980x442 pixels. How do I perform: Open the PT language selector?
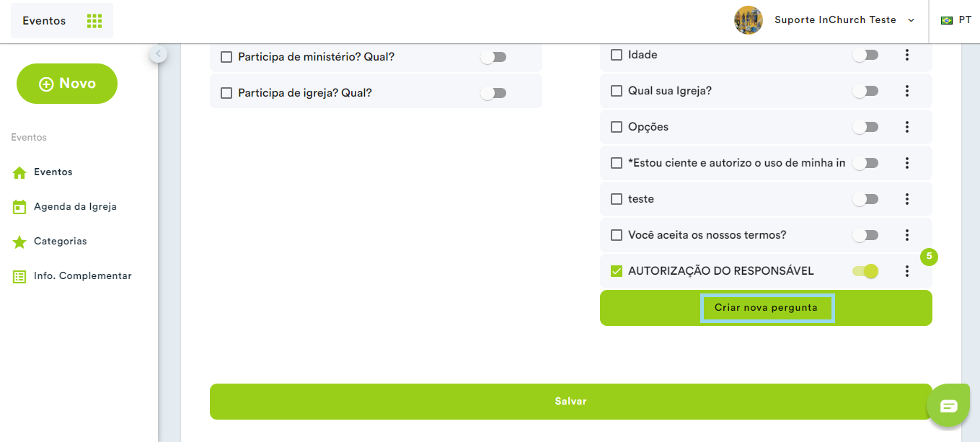[956, 20]
